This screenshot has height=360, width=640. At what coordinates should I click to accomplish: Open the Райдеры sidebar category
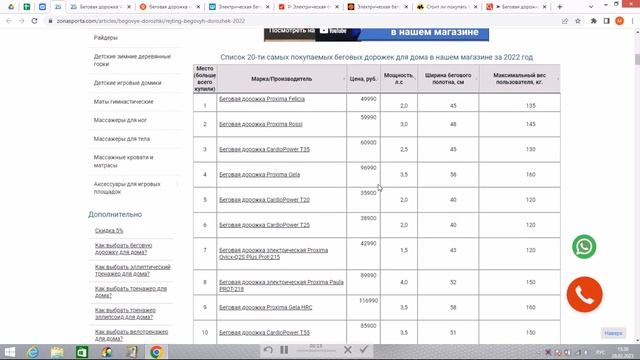(x=106, y=38)
